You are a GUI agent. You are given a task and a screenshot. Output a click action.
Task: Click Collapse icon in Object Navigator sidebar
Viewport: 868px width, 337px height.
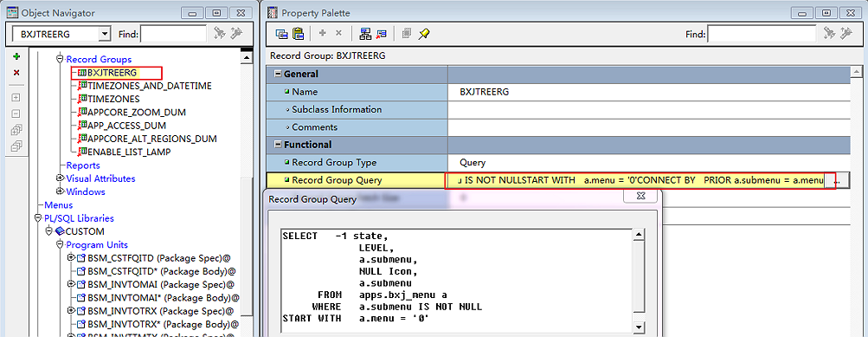coord(16,113)
